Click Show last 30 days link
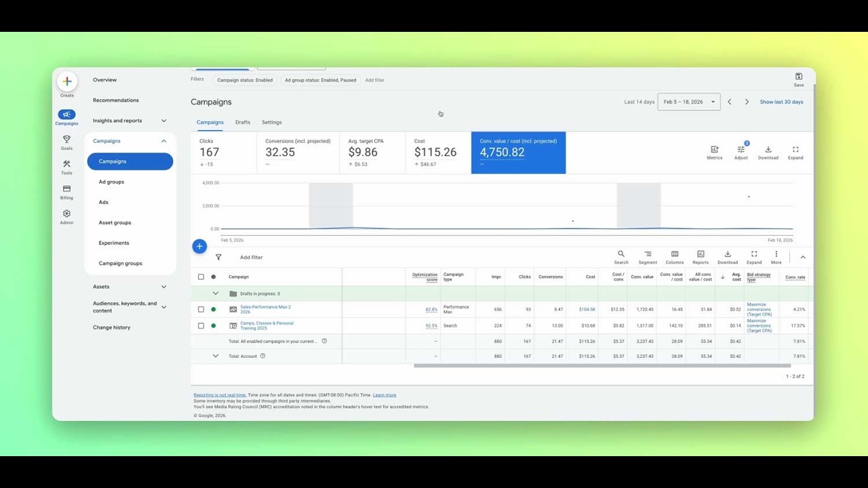The height and width of the screenshot is (488, 868). (x=781, y=102)
